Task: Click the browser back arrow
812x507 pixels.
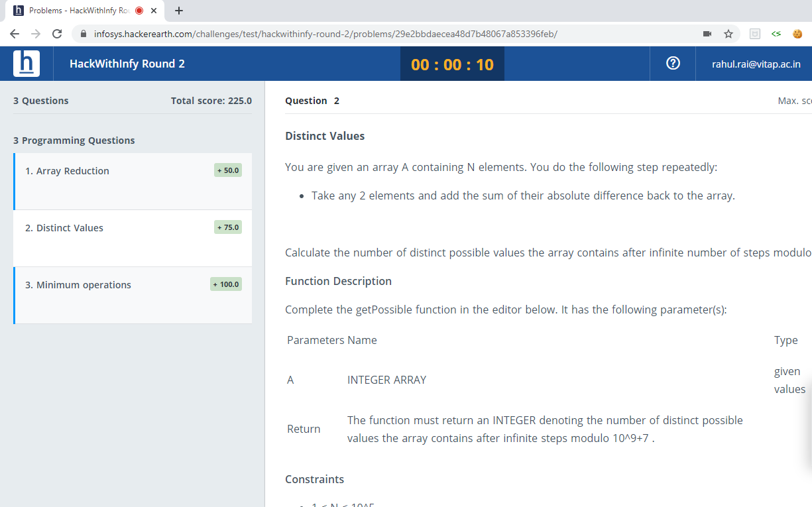Action: click(x=15, y=34)
